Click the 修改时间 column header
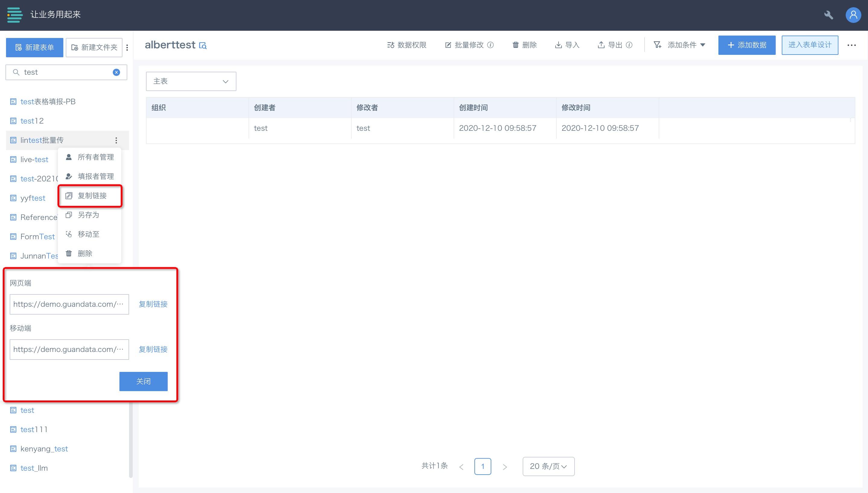 point(607,108)
